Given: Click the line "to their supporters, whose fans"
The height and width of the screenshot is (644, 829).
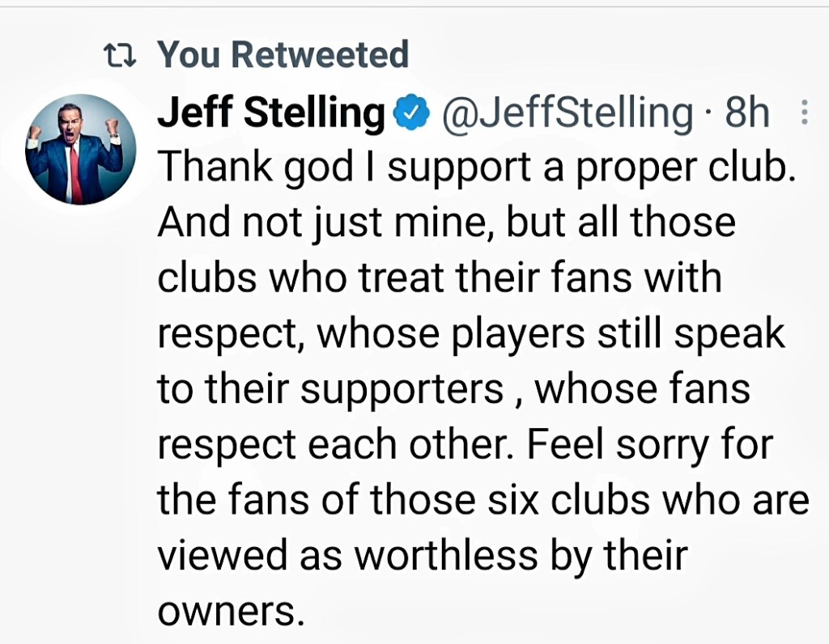Looking at the screenshot, I should tap(453, 390).
